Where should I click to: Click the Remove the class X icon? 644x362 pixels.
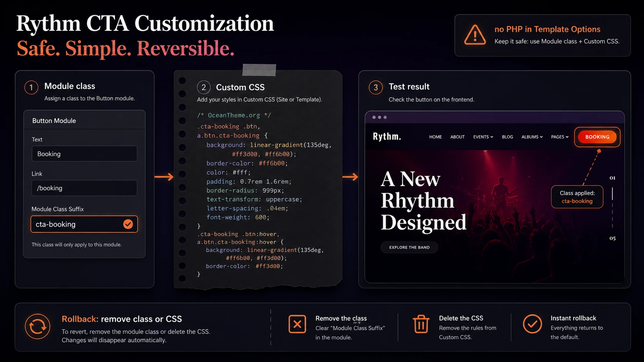pyautogui.click(x=297, y=324)
